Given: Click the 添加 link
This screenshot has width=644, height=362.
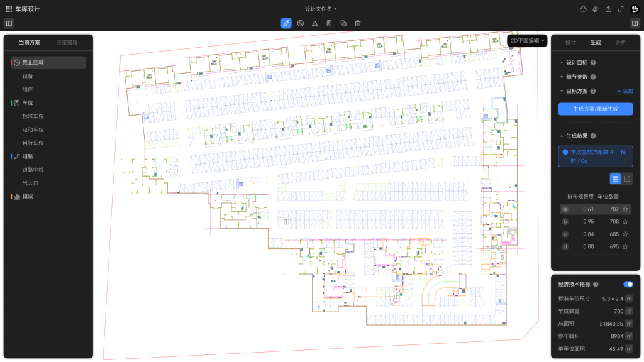Looking at the screenshot, I should [x=625, y=91].
